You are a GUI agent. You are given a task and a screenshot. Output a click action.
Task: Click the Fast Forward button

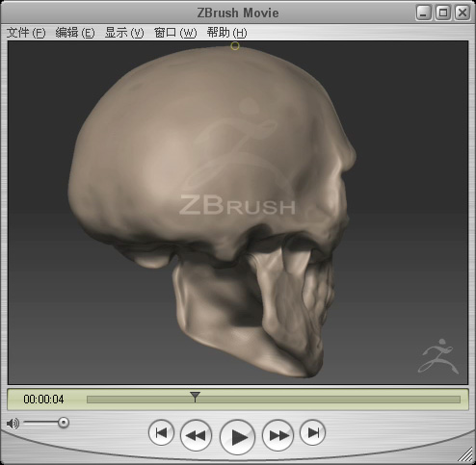[278, 435]
